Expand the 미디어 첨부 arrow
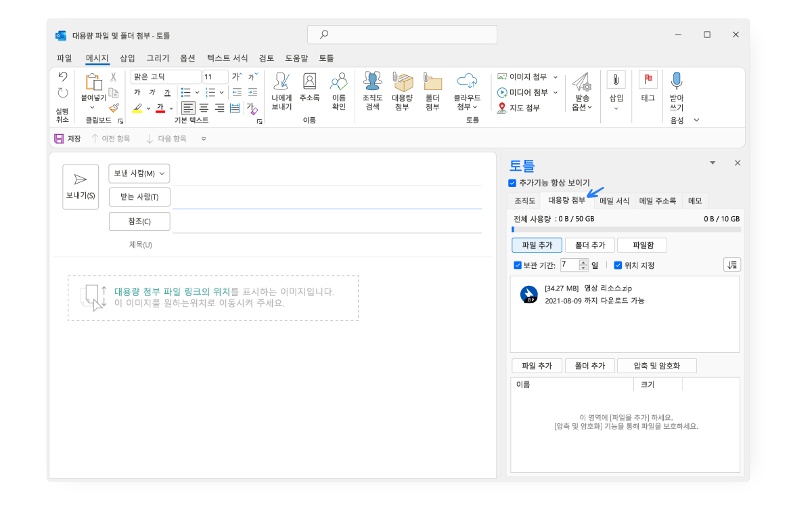Image resolution: width=812 pixels, height=508 pixels. tap(556, 92)
